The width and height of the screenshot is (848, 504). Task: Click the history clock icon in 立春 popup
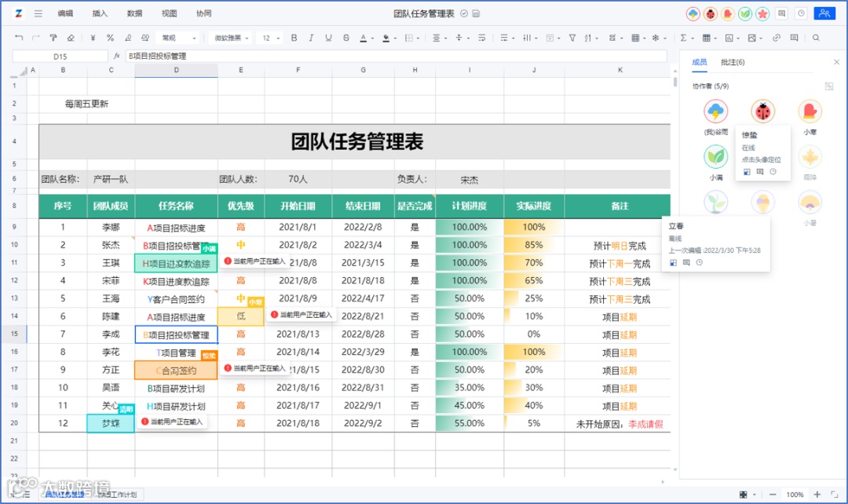[x=700, y=263]
